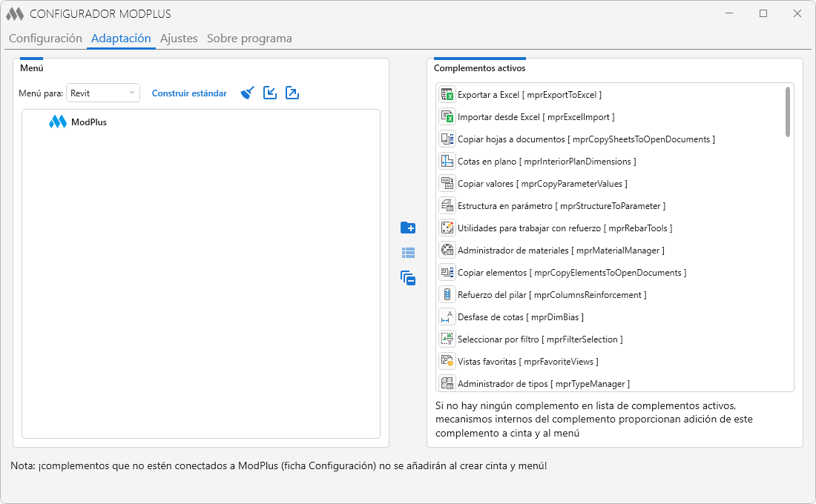
Task: Minimize the Configurador ModPlus window
Action: pyautogui.click(x=729, y=13)
